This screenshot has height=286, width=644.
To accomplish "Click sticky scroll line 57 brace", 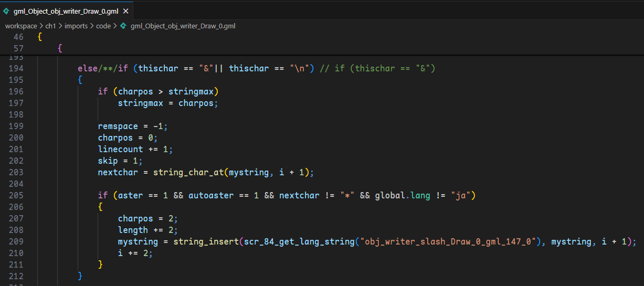I will [60, 48].
